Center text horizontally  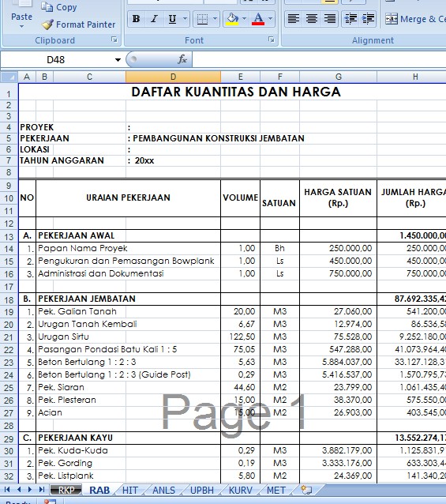(x=312, y=19)
